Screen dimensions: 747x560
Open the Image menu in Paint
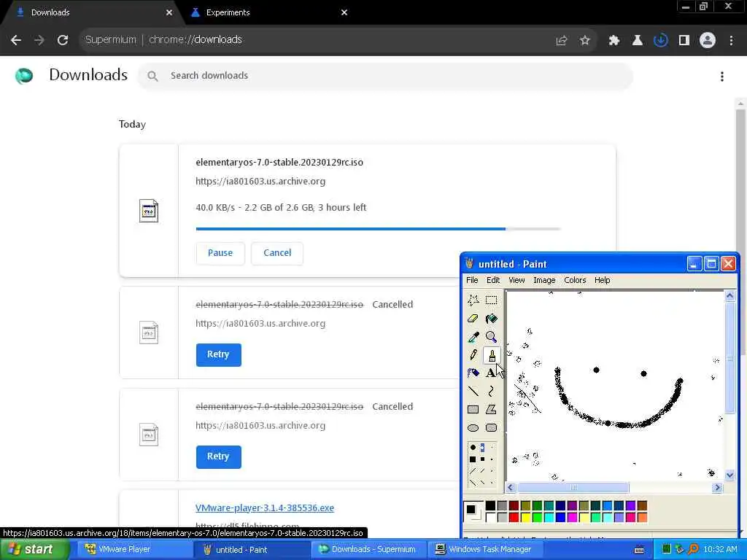tap(544, 280)
